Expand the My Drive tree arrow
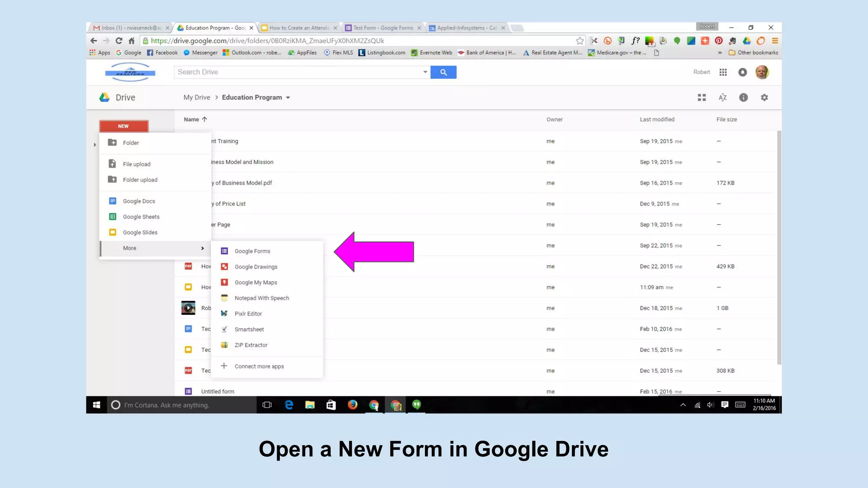This screenshot has height=488, width=868. [95, 145]
